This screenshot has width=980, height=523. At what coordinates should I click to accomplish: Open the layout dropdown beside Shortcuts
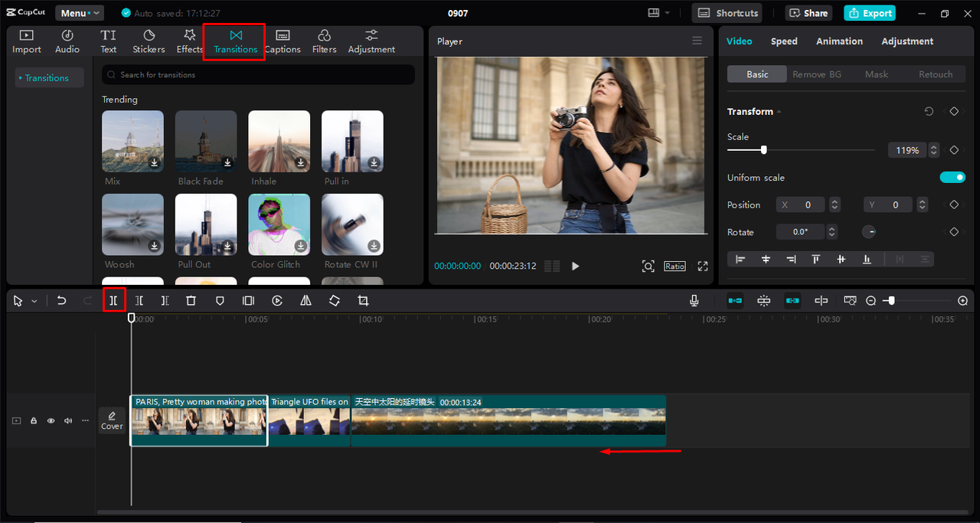658,13
